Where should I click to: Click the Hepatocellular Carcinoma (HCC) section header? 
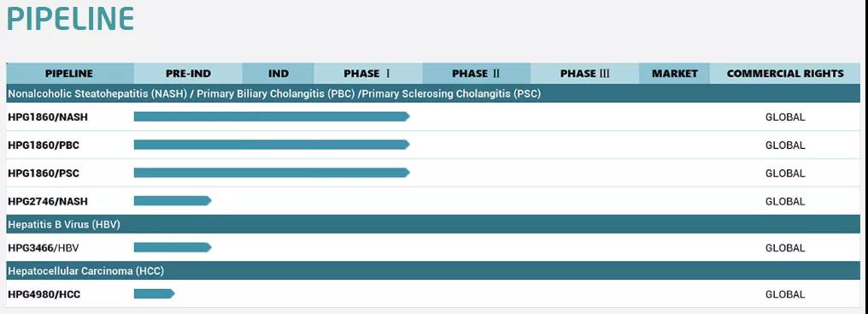pyautogui.click(x=433, y=270)
